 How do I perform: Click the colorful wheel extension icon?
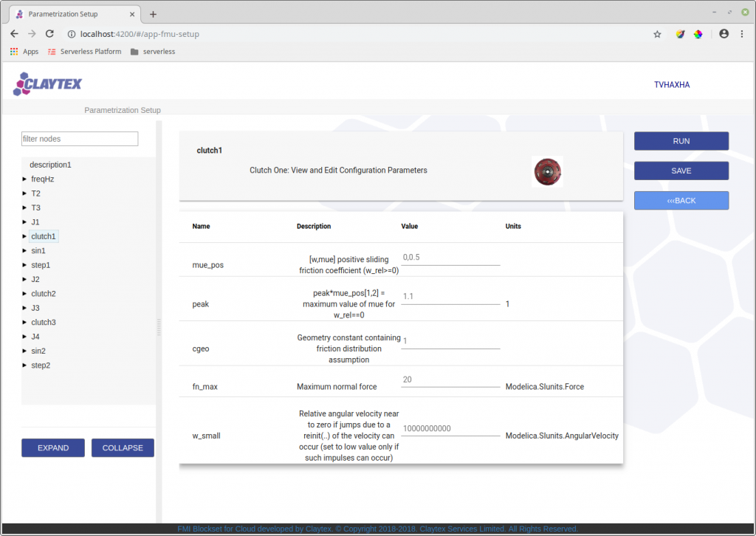698,34
